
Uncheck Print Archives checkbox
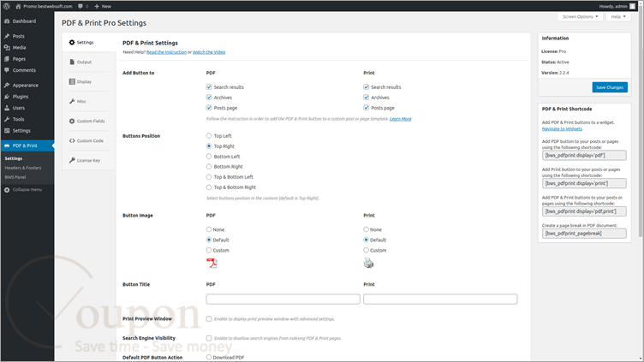(x=366, y=98)
